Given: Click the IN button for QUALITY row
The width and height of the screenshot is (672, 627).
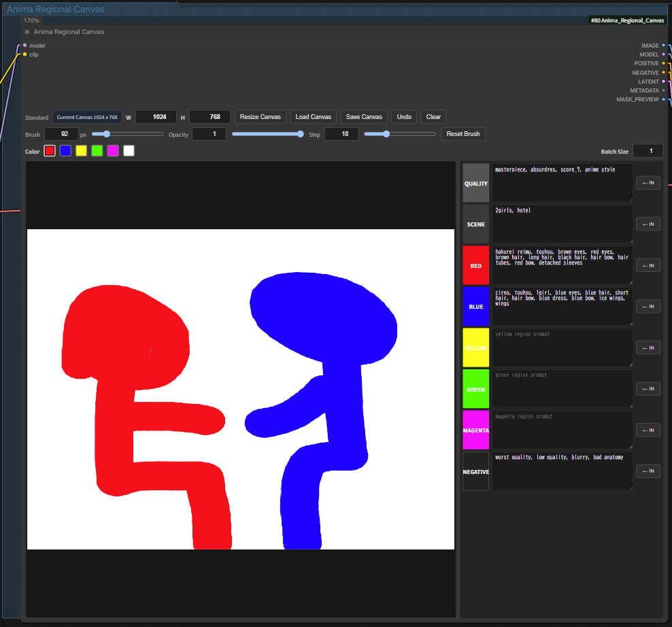Looking at the screenshot, I should pyautogui.click(x=648, y=183).
